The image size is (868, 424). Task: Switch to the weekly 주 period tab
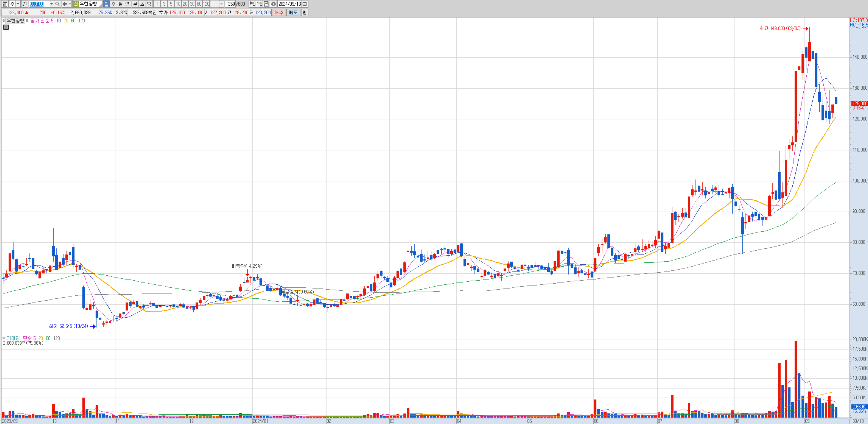tap(113, 4)
